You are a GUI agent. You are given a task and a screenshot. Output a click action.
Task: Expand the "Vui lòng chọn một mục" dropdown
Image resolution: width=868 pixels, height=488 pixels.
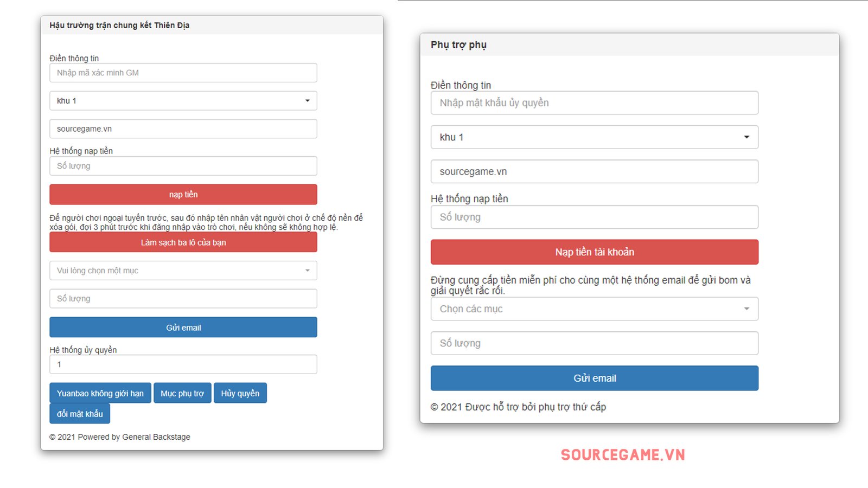tap(183, 271)
